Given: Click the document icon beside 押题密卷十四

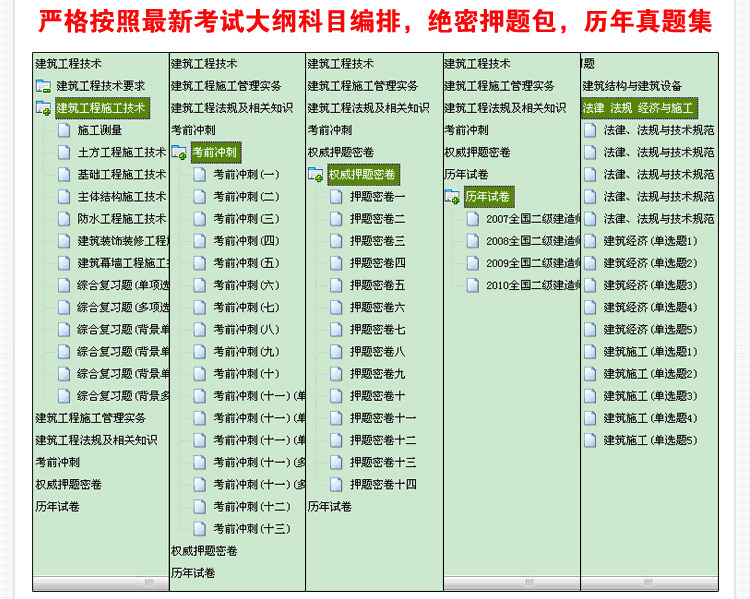Looking at the screenshot, I should point(336,485).
